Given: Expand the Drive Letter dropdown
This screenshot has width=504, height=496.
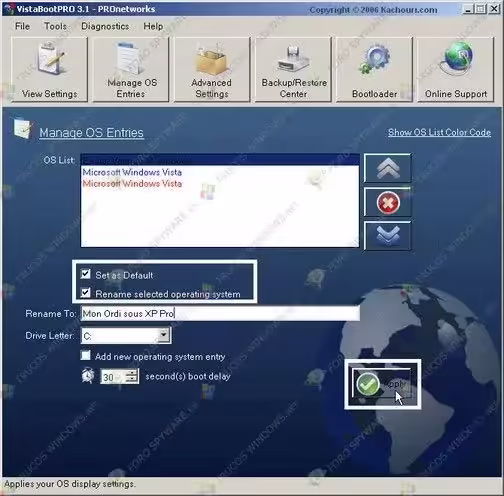Looking at the screenshot, I should [164, 335].
